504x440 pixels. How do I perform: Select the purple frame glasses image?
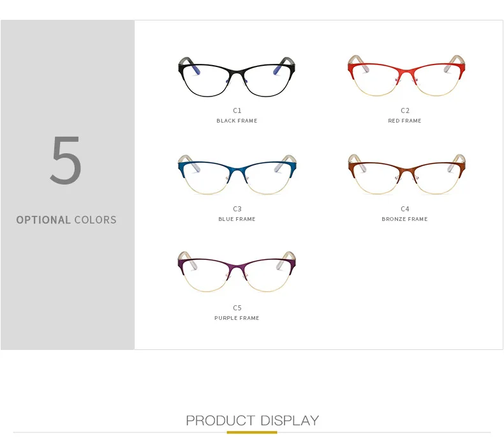click(237, 272)
